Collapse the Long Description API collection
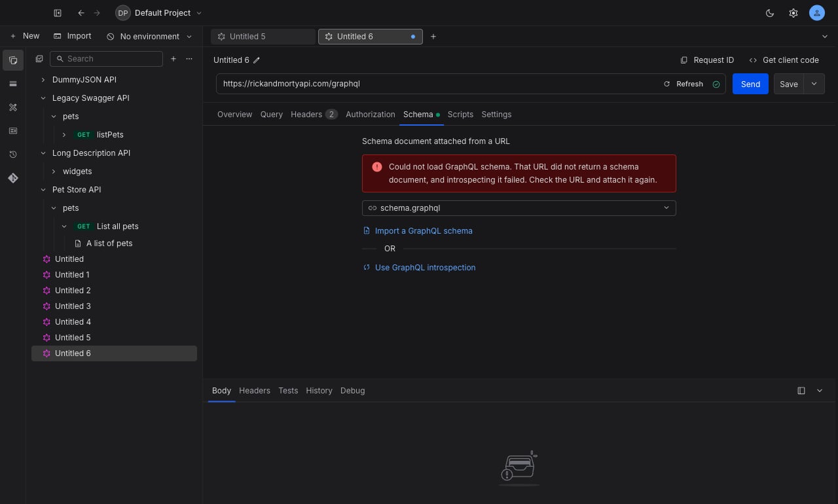The width and height of the screenshot is (838, 504). 43,153
